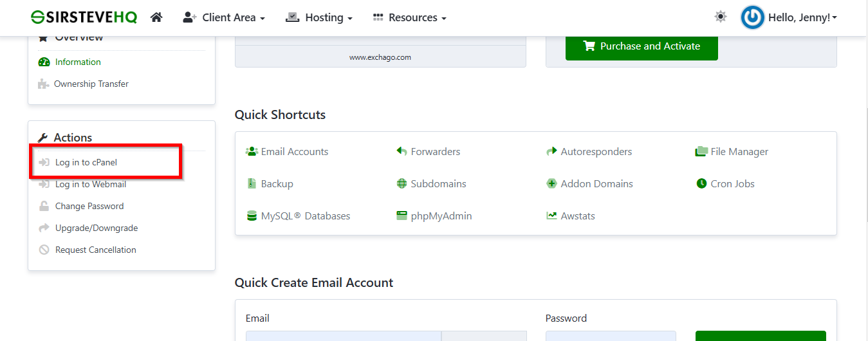Click the Autoresponders arrow icon

551,152
